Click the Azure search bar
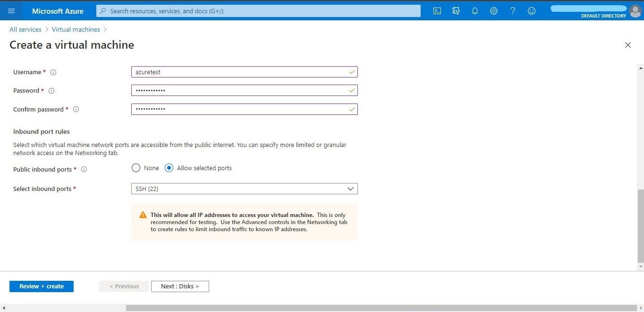The width and height of the screenshot is (644, 312). point(258,10)
